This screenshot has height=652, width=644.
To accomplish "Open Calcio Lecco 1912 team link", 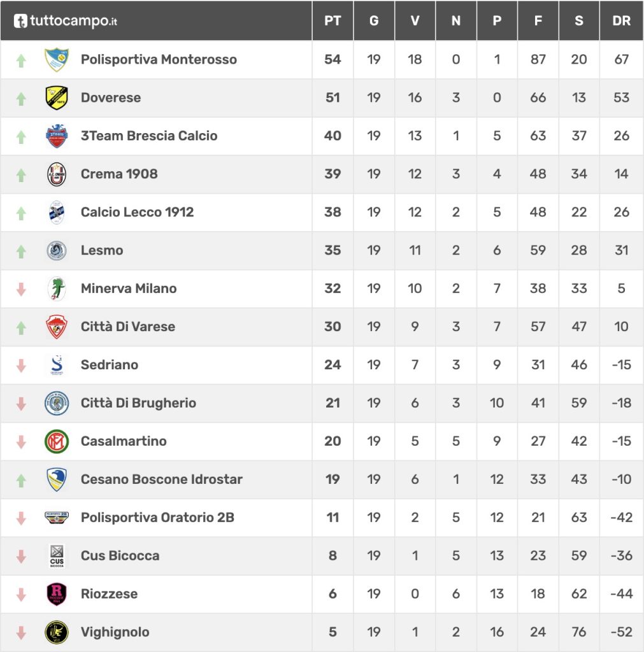I will click(137, 212).
